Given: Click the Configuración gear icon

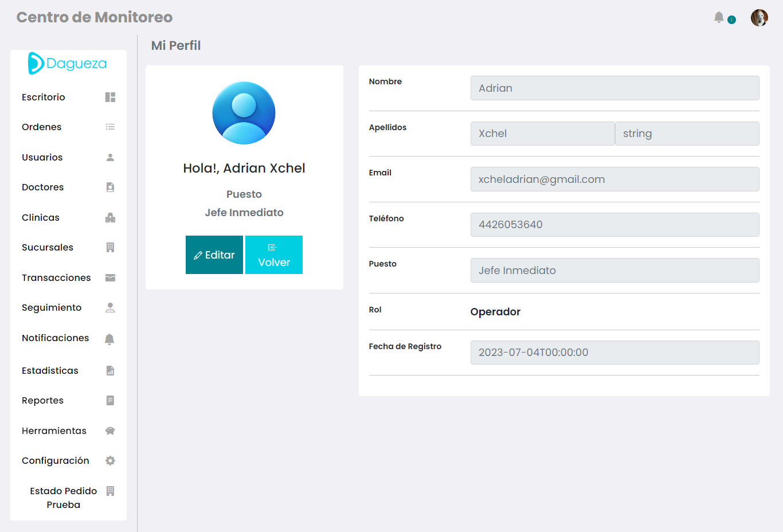Looking at the screenshot, I should pyautogui.click(x=110, y=461).
